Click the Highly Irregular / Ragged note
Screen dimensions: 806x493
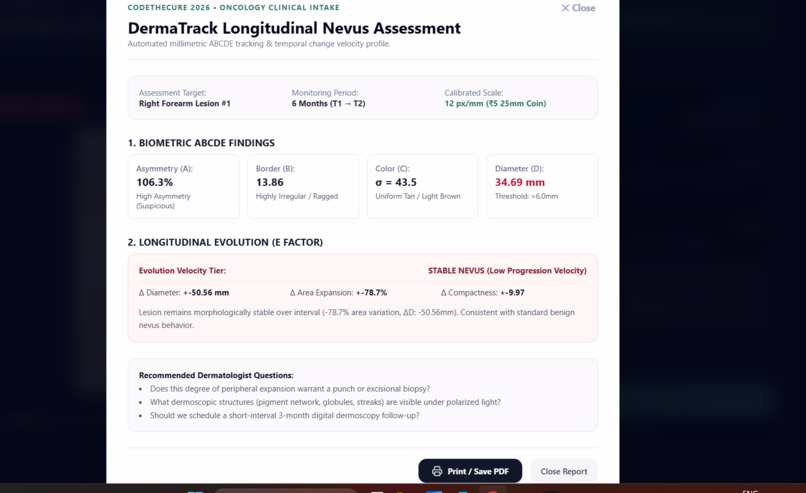pyautogui.click(x=297, y=196)
